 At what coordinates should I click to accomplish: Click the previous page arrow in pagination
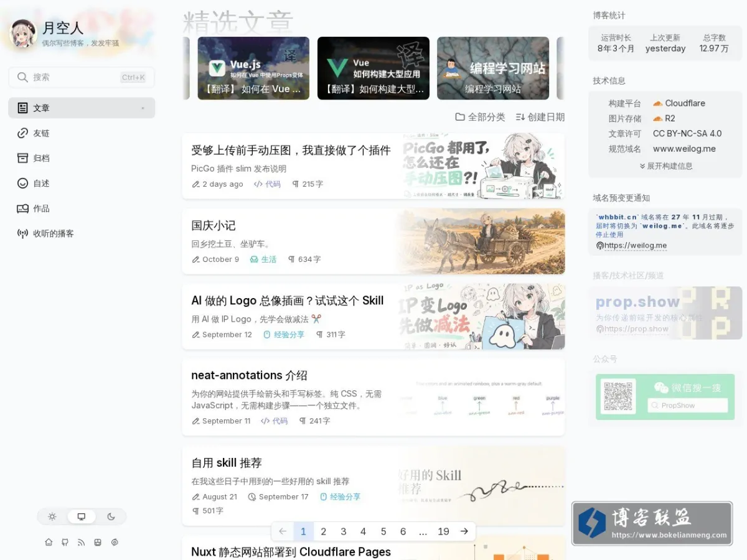tap(283, 531)
